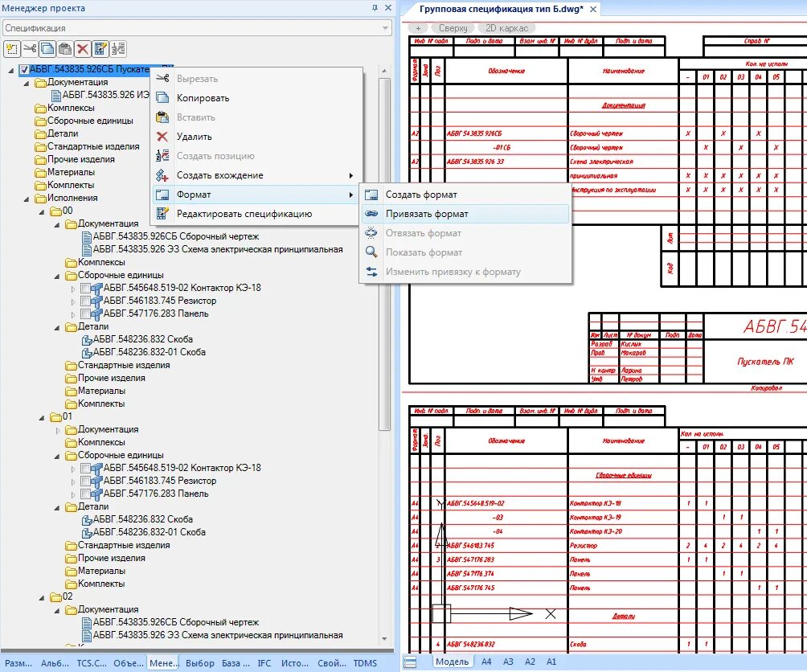Screen dimensions: 807x672
Task: Click tree scrollbar down arrow
Action: coord(384,638)
